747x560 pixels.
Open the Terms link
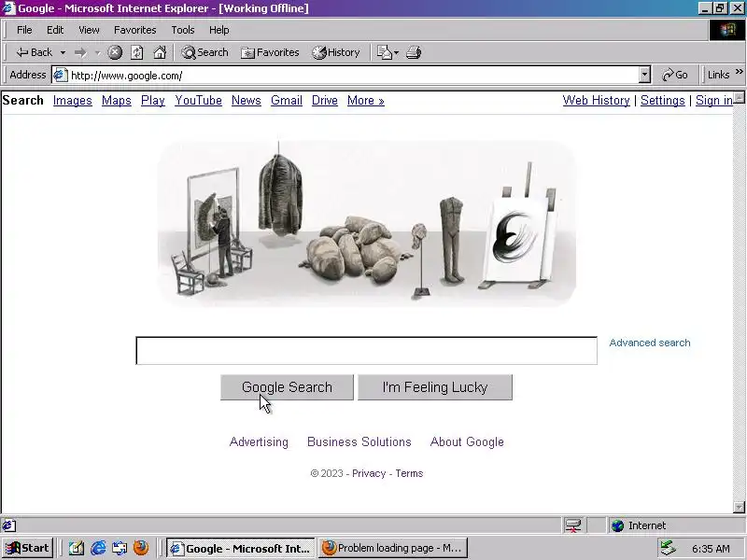click(409, 473)
